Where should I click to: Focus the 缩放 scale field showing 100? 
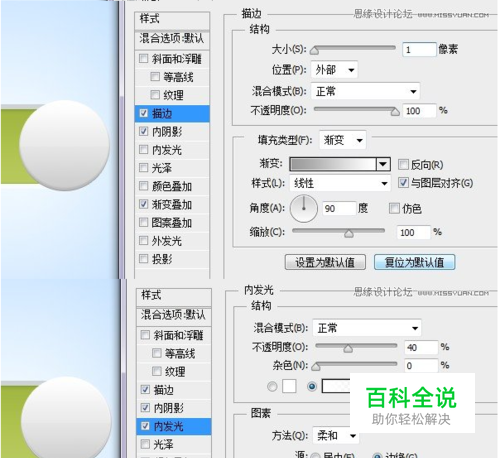(413, 232)
